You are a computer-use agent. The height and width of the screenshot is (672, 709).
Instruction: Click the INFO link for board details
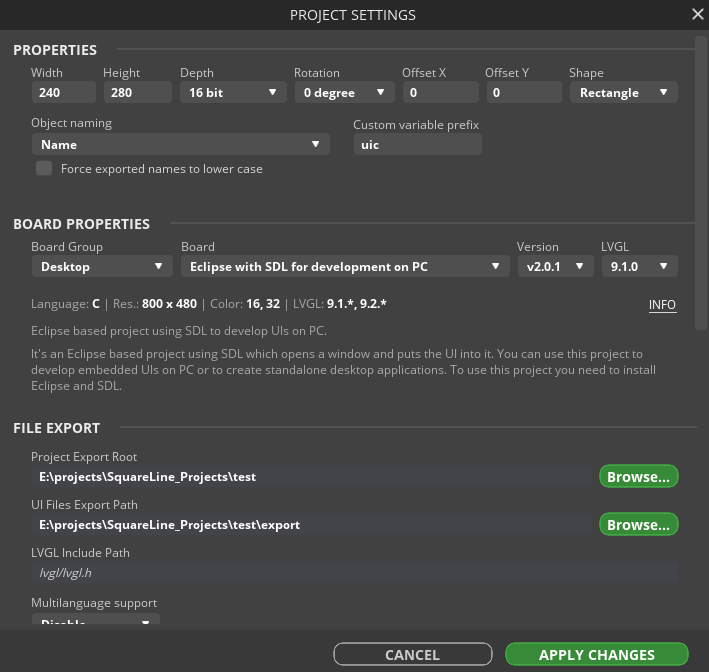(x=662, y=305)
